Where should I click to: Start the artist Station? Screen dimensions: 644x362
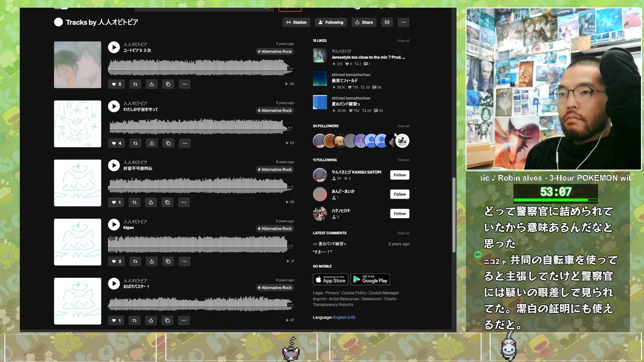[296, 22]
